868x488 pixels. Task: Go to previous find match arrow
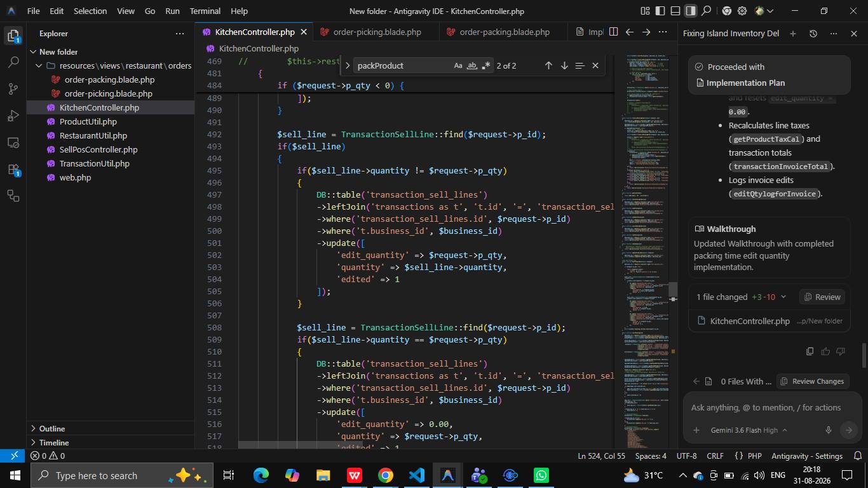pos(548,65)
